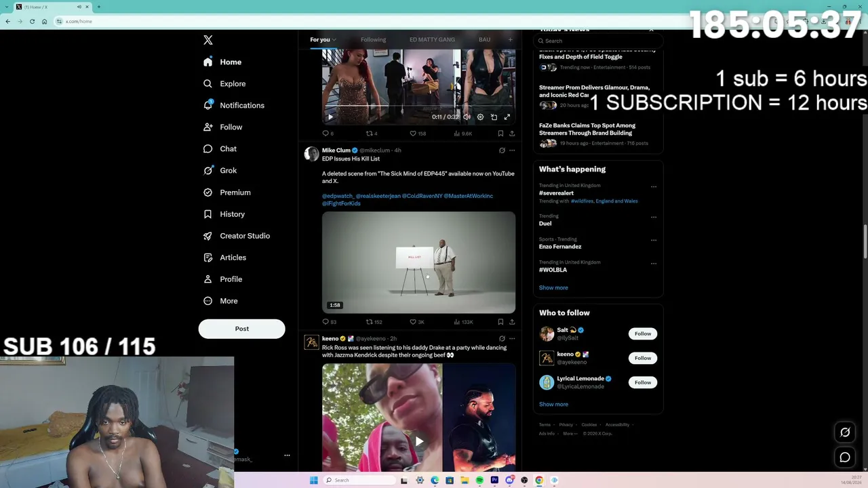Open Grok actions on keeno post
Screen dimensions: 868x488
coord(502,338)
